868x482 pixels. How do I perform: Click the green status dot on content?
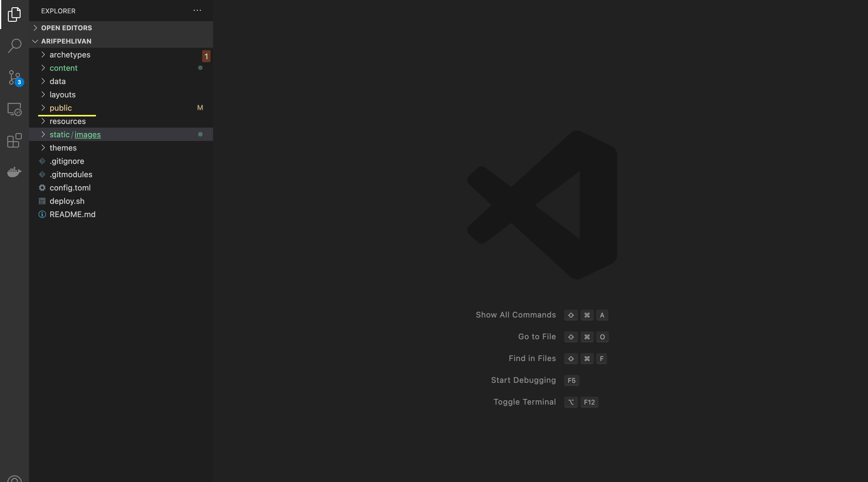pyautogui.click(x=200, y=68)
